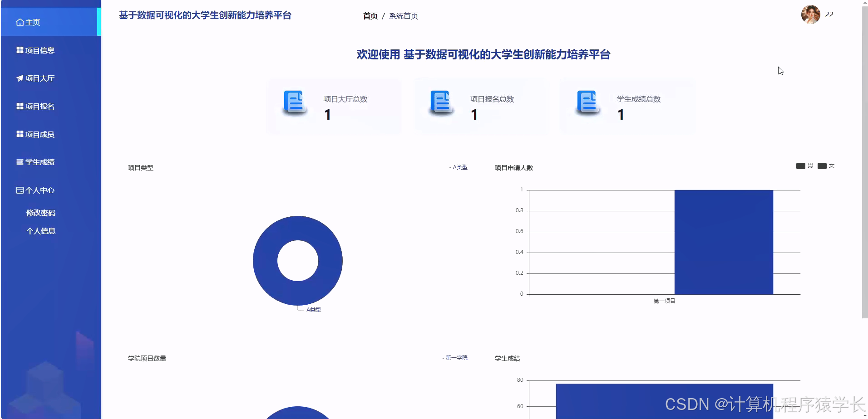Image resolution: width=868 pixels, height=419 pixels.
Task: Click the user avatar picture at top right
Action: (810, 15)
